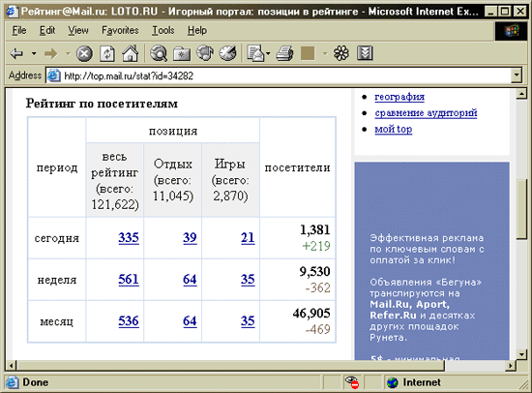Image resolution: width=532 pixels, height=393 pixels.
Task: Open the Search pane icon
Action: pyautogui.click(x=159, y=53)
